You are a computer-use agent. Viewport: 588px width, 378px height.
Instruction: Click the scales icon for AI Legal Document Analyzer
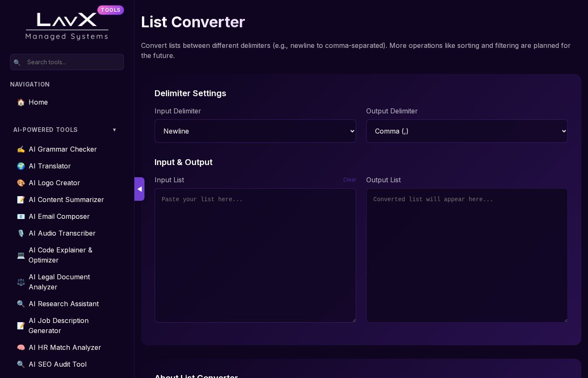tap(21, 282)
